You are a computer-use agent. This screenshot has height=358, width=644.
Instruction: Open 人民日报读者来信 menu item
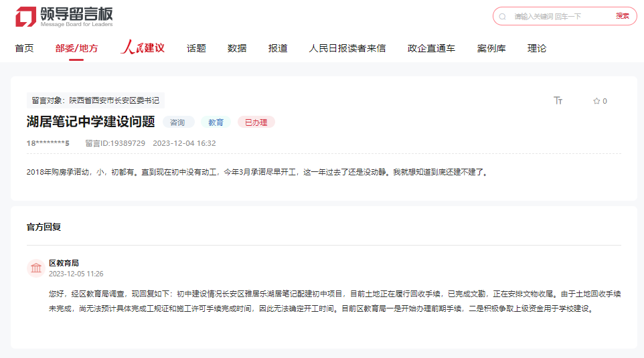(x=347, y=48)
